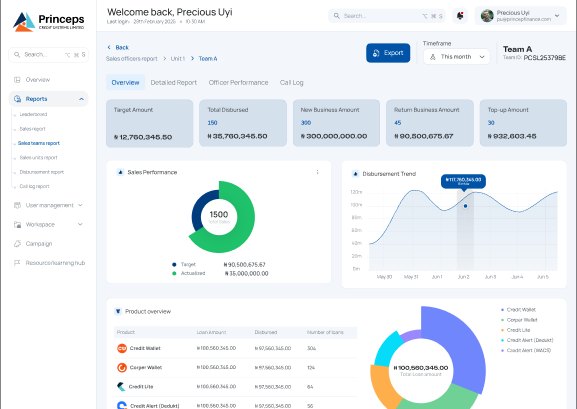Open Disbursement report in sidebar
This screenshot has width=577, height=409.
42,172
